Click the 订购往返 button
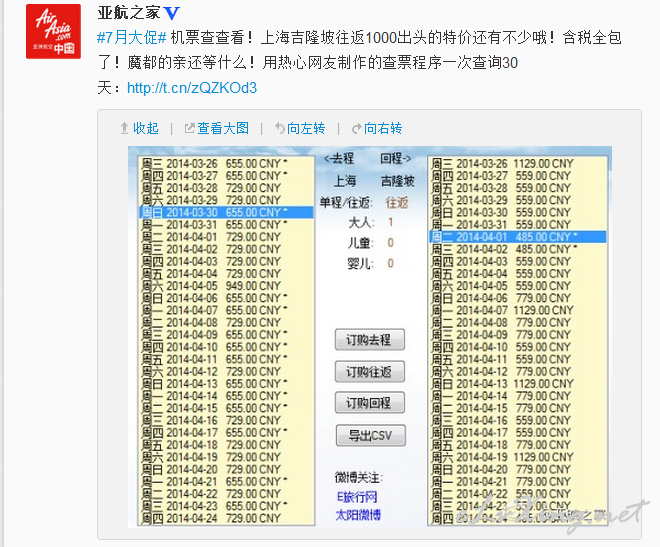Viewport: 660px width, 547px height. (x=370, y=372)
